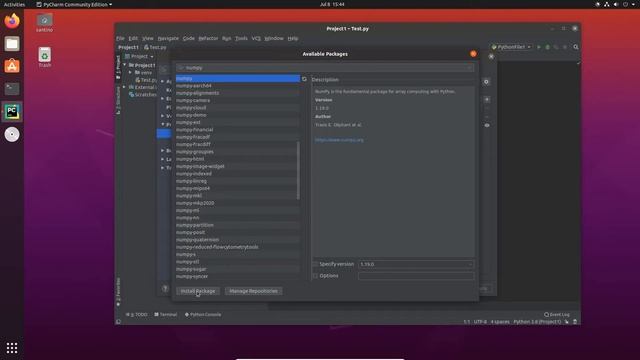Image resolution: width=640 pixels, height=360 pixels.
Task: Open the Edit menu
Action: click(x=133, y=38)
